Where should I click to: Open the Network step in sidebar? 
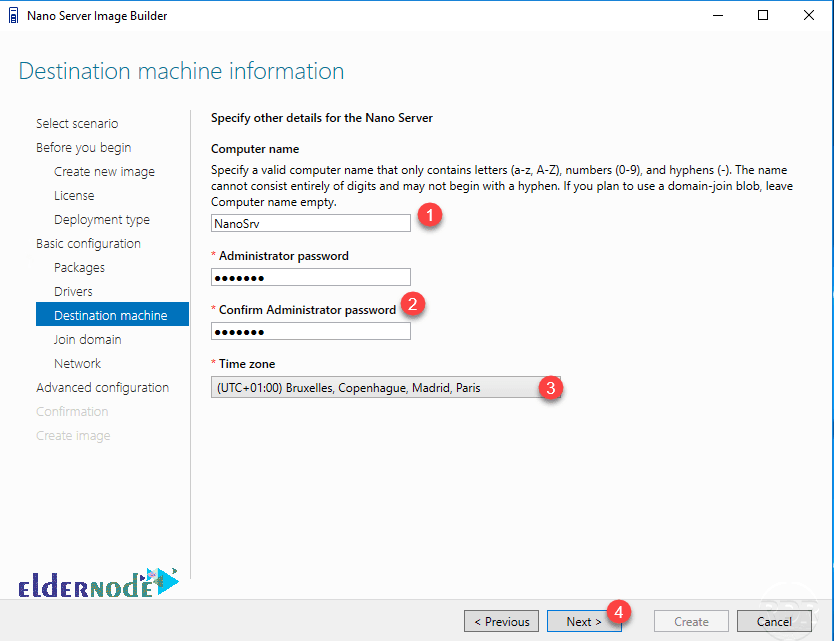[x=78, y=363]
